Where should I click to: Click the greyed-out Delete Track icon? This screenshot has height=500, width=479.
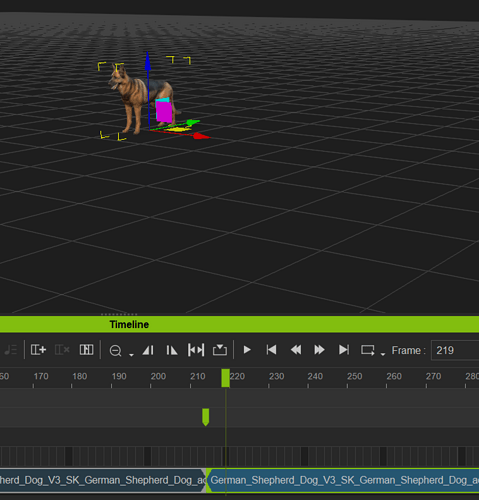(x=62, y=350)
